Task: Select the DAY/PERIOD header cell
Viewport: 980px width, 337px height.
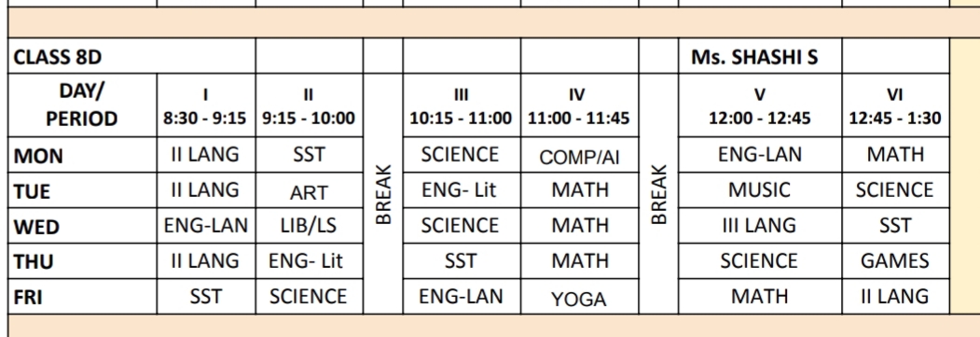Action: [82, 105]
